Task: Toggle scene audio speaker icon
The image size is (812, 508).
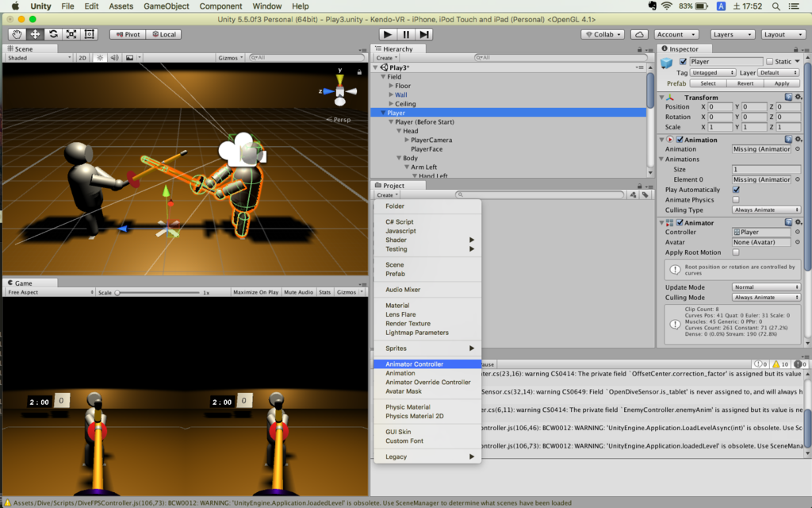Action: point(114,57)
